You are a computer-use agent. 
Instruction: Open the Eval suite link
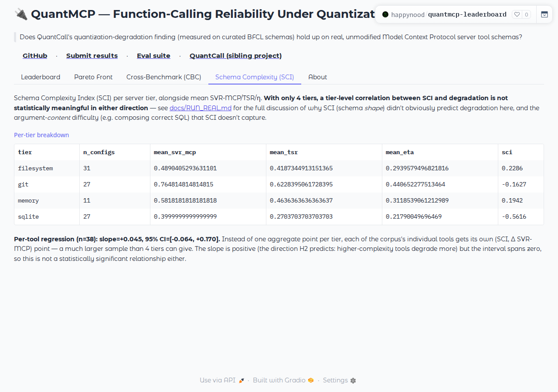[x=153, y=56]
